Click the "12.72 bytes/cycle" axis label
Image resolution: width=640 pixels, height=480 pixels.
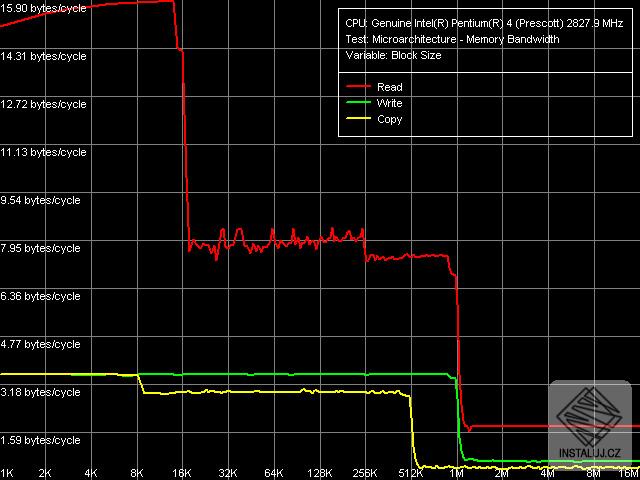(x=43, y=104)
